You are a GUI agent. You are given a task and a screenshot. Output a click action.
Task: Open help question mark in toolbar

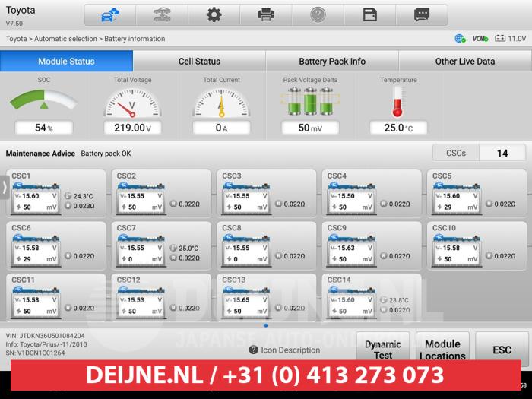click(x=318, y=15)
